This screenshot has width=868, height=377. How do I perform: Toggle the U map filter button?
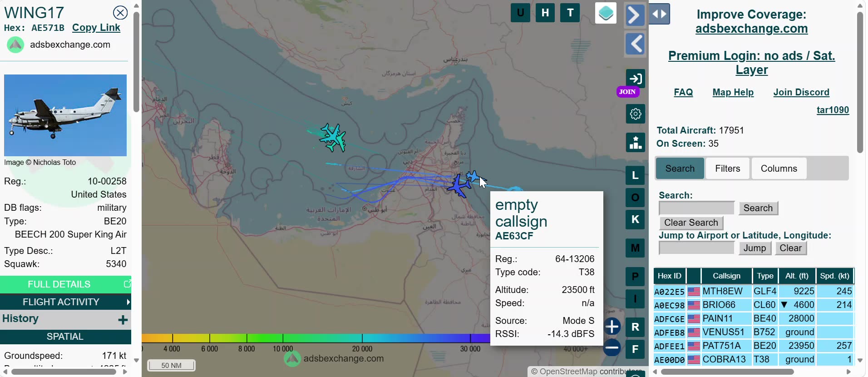[x=520, y=13]
